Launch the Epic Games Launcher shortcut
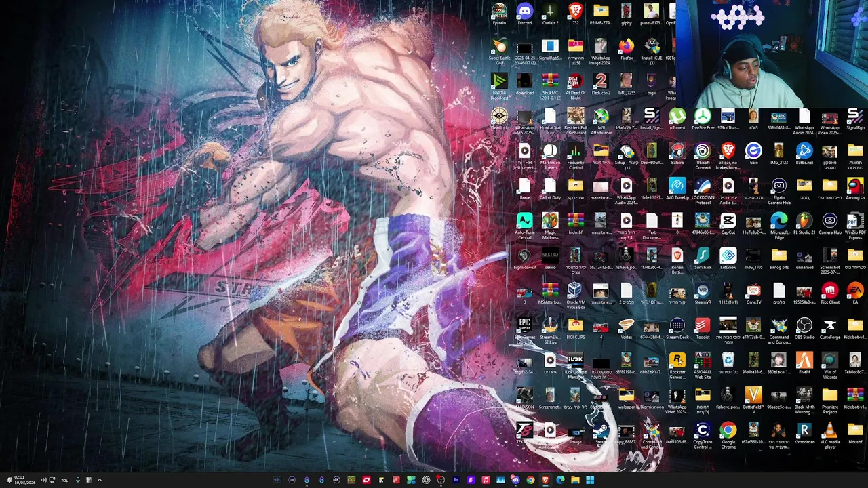 coord(524,331)
